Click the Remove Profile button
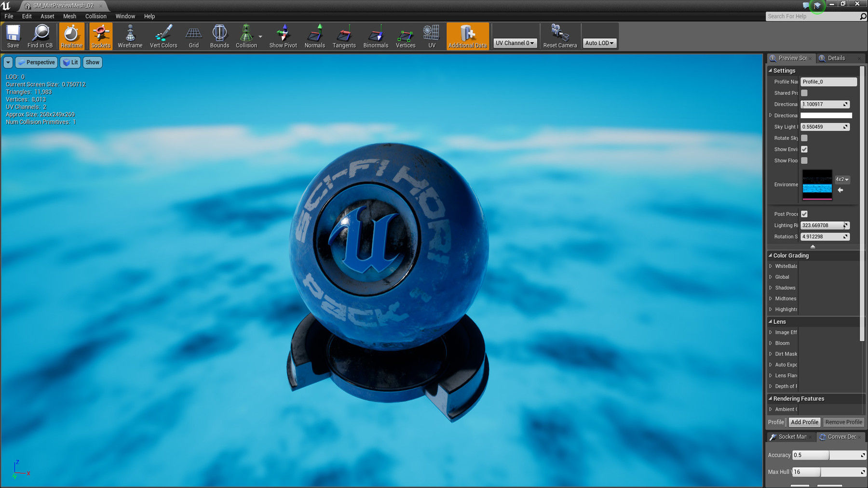 [843, 422]
